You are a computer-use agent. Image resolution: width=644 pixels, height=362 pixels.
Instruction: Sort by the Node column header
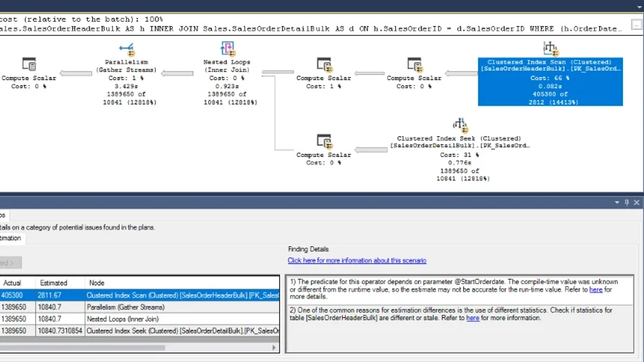[181, 283]
